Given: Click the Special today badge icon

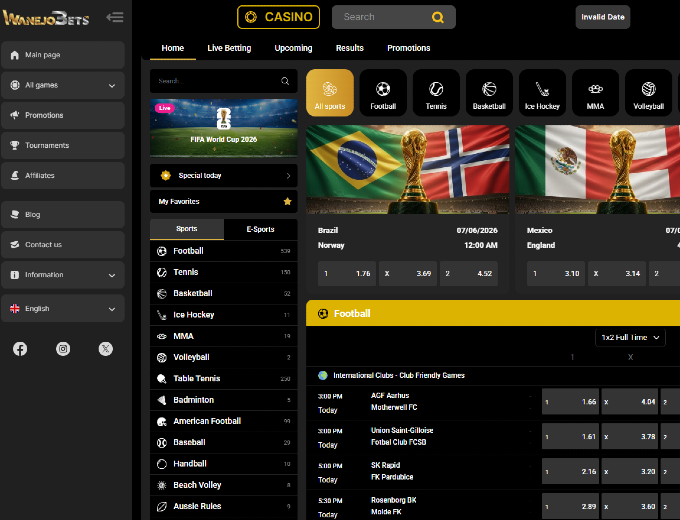Looking at the screenshot, I should pyautogui.click(x=165, y=175).
